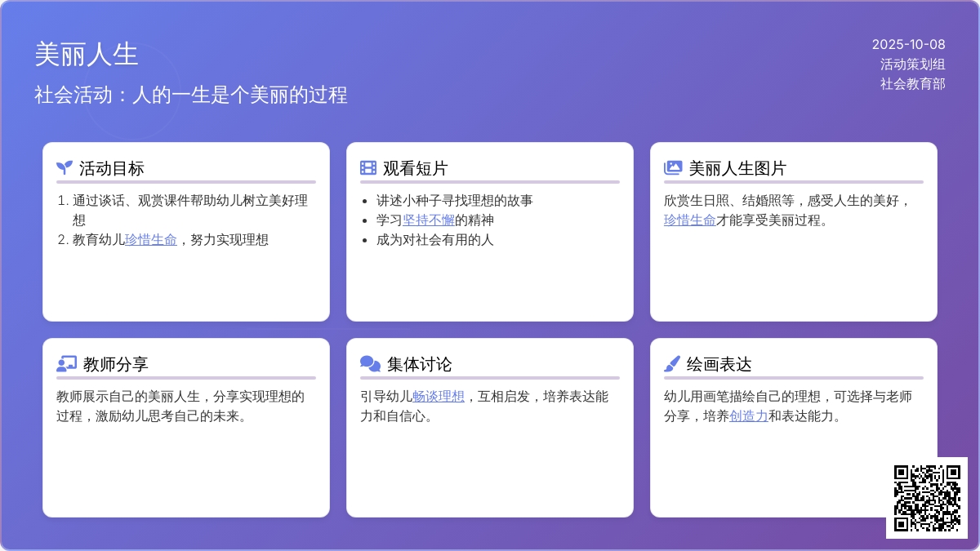Click the images icon beside 美丽人生图片
Screen dimensions: 980x551
click(673, 168)
